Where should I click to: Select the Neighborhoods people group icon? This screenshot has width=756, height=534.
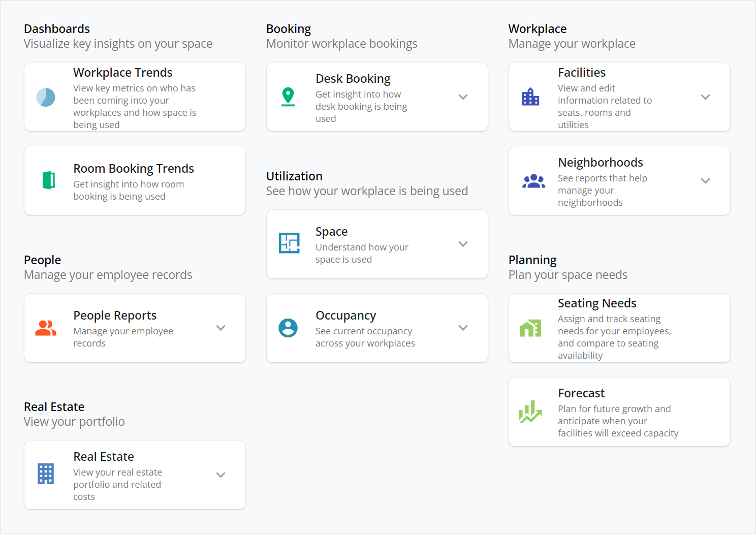pyautogui.click(x=533, y=180)
